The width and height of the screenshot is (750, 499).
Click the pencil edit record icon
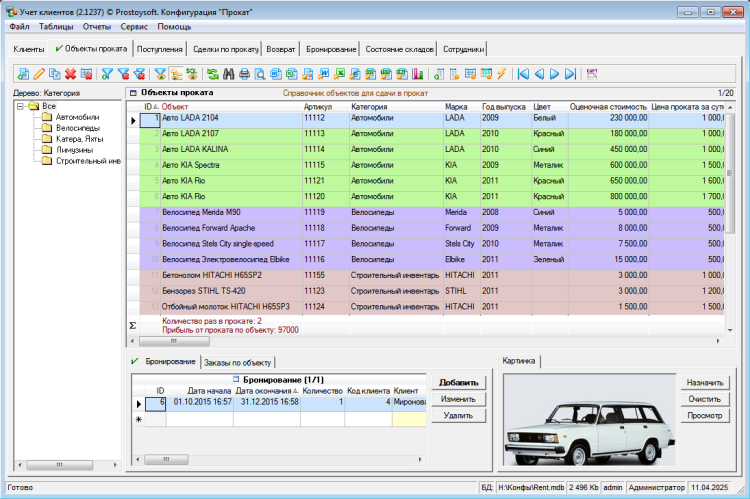(39, 74)
